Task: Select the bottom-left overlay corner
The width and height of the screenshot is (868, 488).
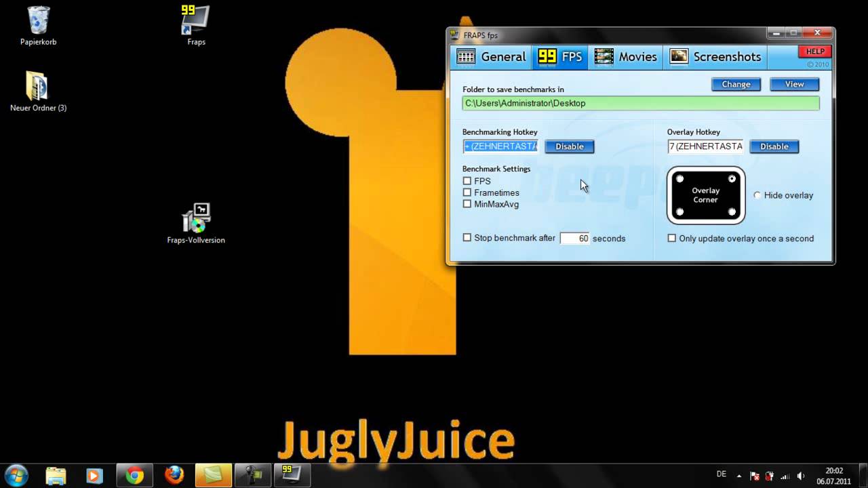Action: click(x=679, y=212)
